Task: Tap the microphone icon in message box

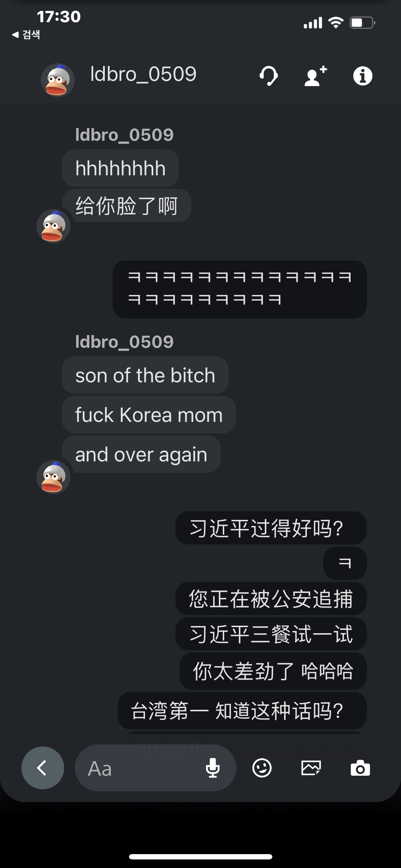Action: 213,768
